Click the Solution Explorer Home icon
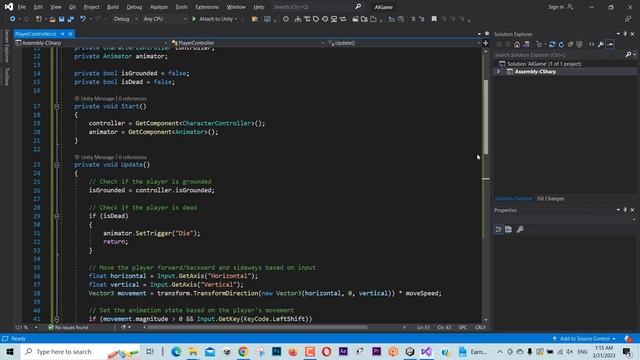Image resolution: width=640 pixels, height=360 pixels. coord(517,44)
